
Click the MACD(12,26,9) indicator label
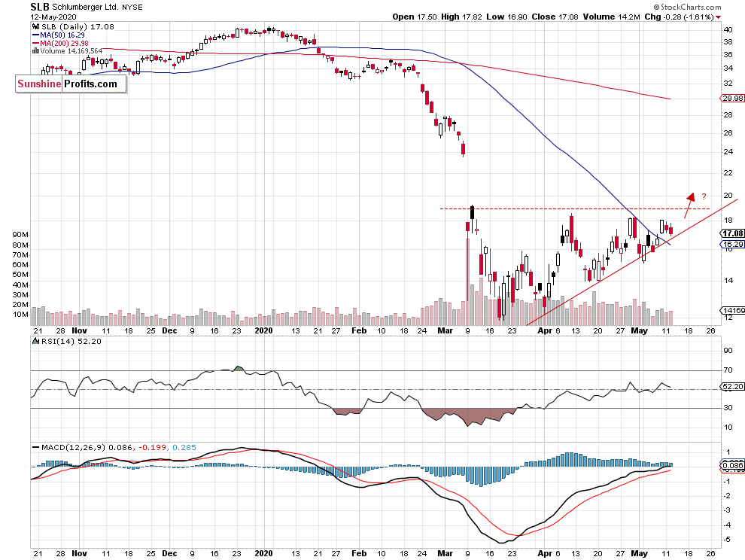(x=74, y=447)
